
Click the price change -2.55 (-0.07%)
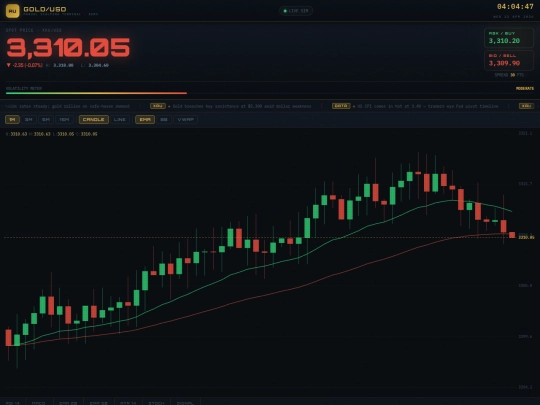click(24, 65)
